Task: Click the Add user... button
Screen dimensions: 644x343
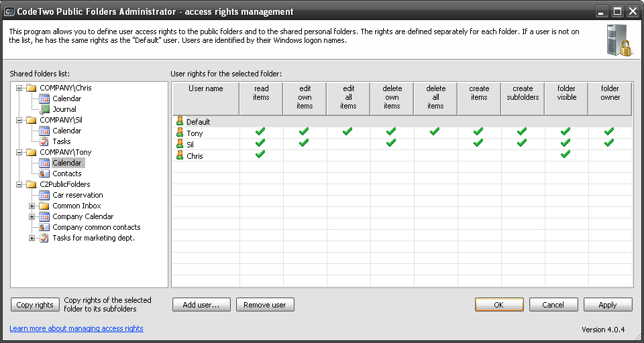Action: tap(201, 305)
